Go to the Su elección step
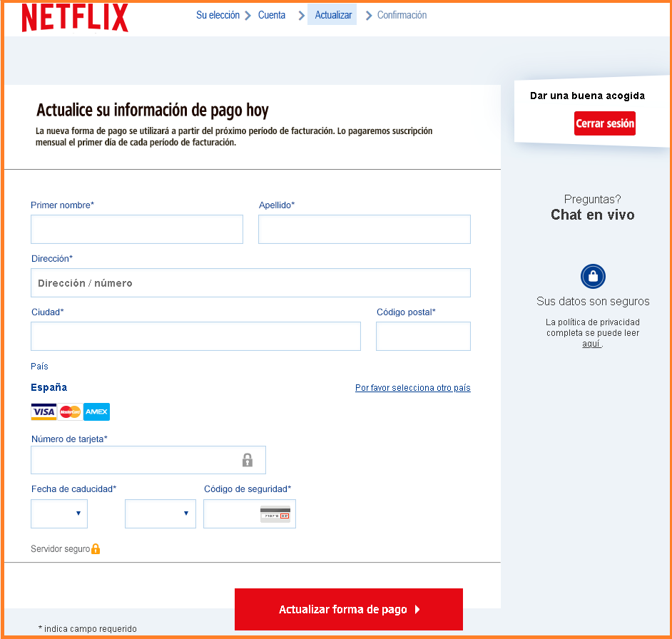This screenshot has width=672, height=639. click(x=218, y=14)
